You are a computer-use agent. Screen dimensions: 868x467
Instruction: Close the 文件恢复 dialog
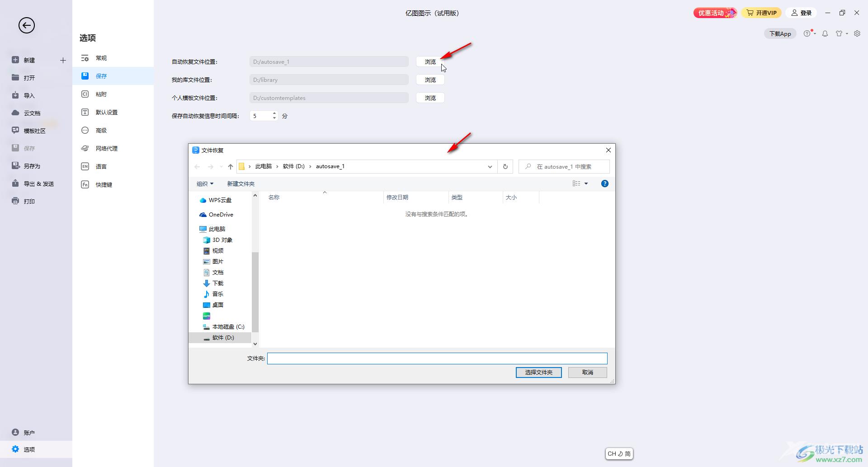[608, 150]
